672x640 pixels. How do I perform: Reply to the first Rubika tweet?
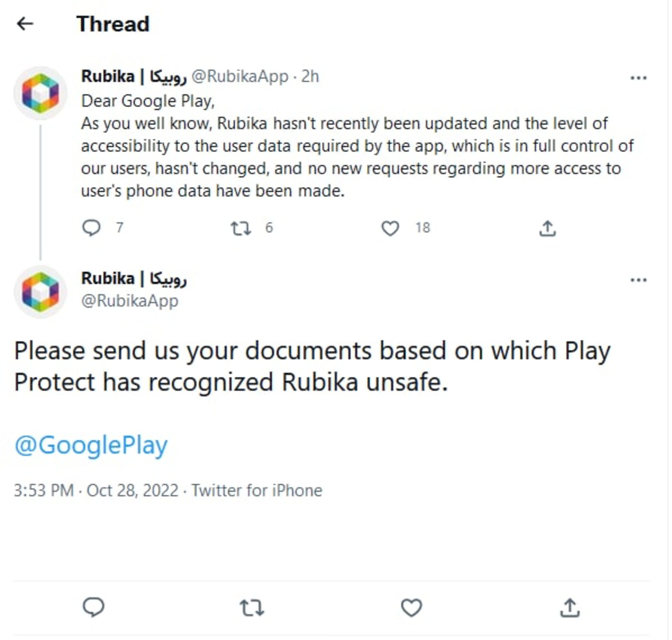(91, 228)
